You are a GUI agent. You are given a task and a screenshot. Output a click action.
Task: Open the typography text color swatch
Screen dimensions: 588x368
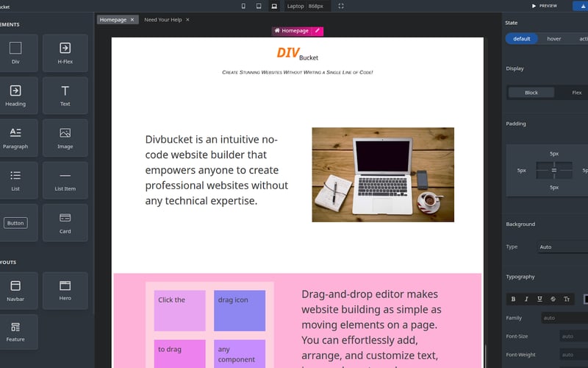pos(586,299)
